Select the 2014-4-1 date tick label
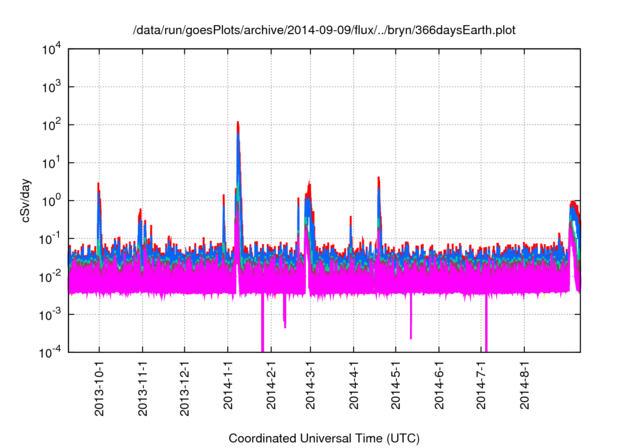This screenshot has width=640, height=448. (352, 388)
